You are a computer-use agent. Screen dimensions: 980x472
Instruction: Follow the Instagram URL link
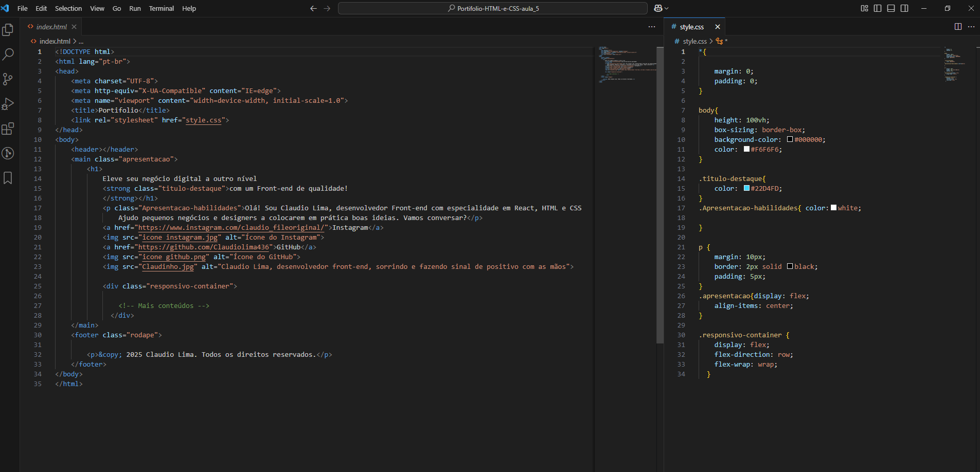231,227
